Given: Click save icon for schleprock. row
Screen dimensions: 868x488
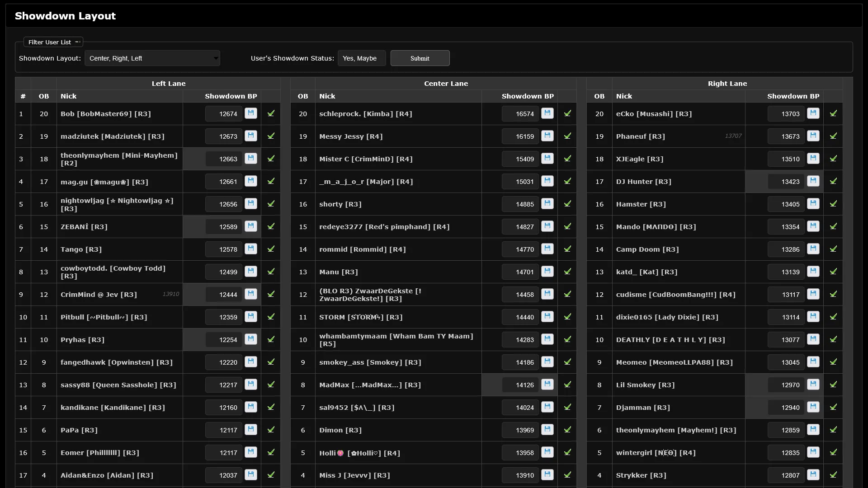Looking at the screenshot, I should [547, 113].
